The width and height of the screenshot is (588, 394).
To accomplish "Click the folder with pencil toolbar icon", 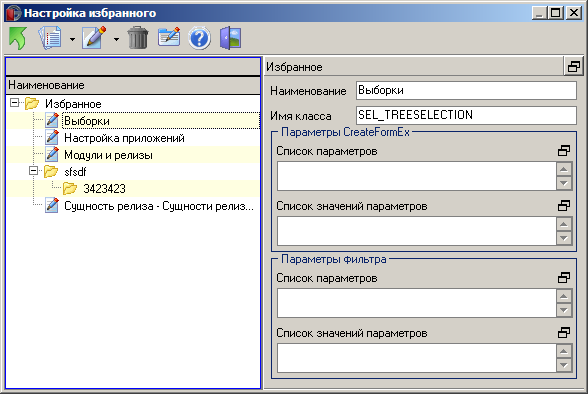I will tap(169, 37).
